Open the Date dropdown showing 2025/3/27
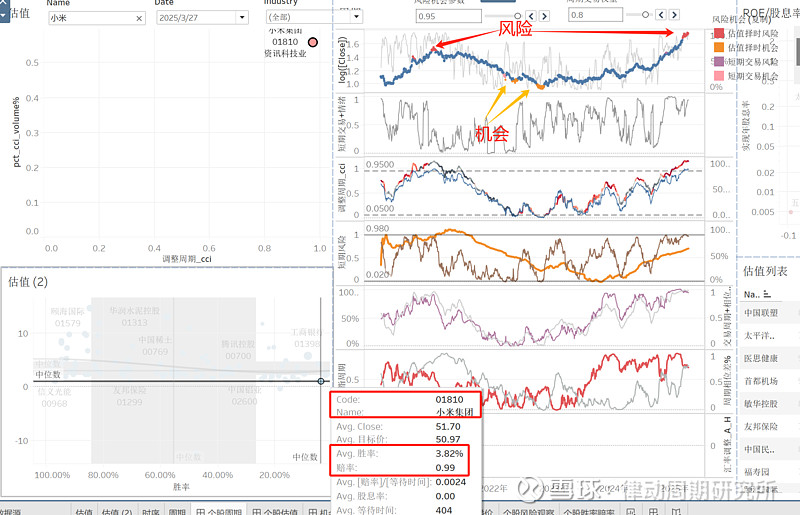Viewport: 800px width, 515px height. pos(242,18)
